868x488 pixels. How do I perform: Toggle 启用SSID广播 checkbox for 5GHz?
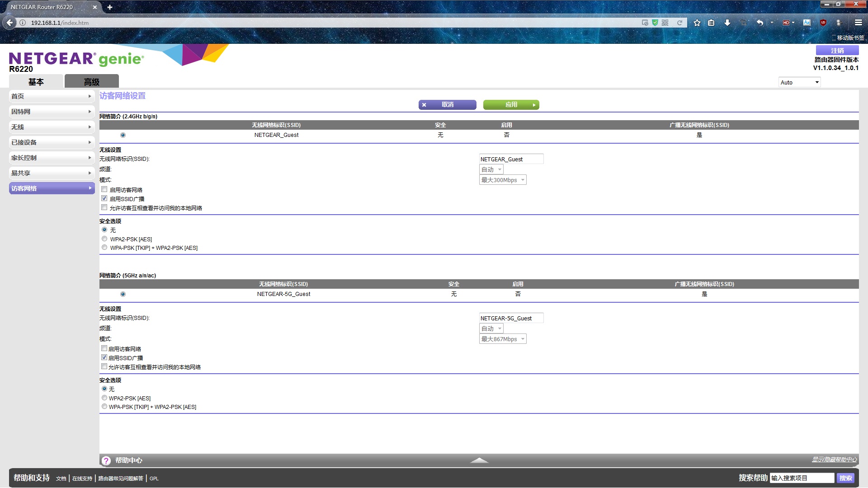104,357
